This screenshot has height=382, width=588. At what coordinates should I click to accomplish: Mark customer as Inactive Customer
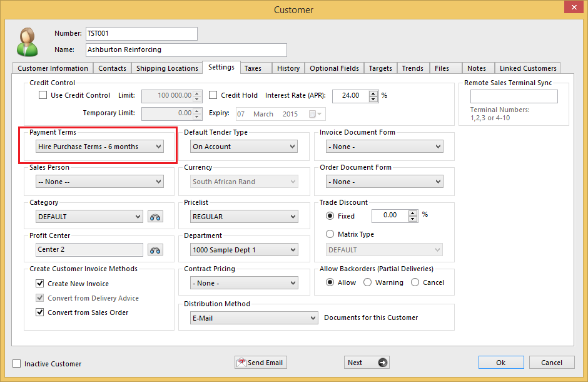[17, 364]
